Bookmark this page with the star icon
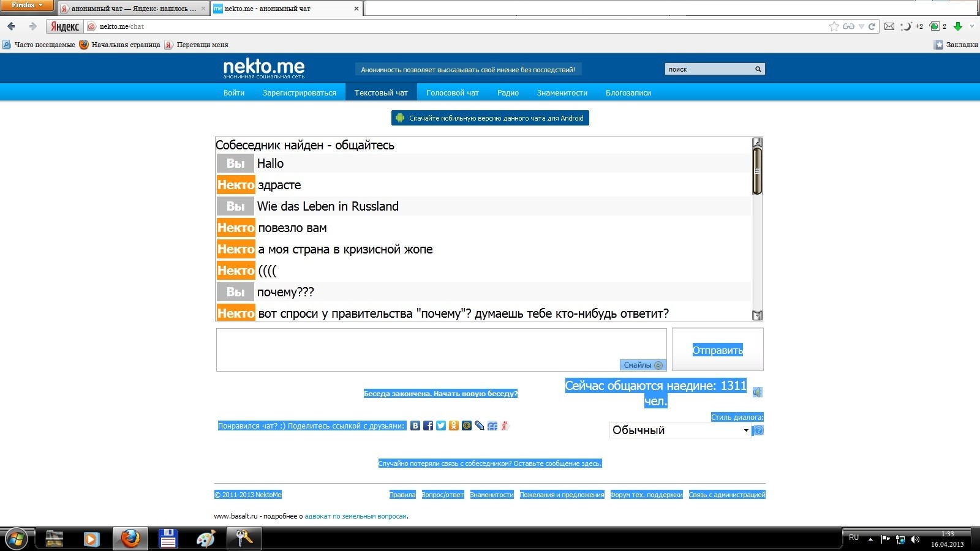This screenshot has width=980, height=551. click(x=834, y=26)
